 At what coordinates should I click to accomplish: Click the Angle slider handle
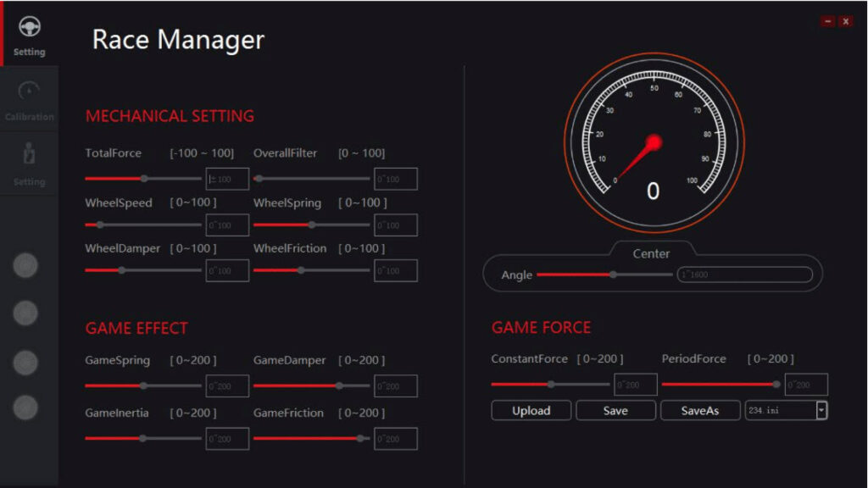pos(612,274)
